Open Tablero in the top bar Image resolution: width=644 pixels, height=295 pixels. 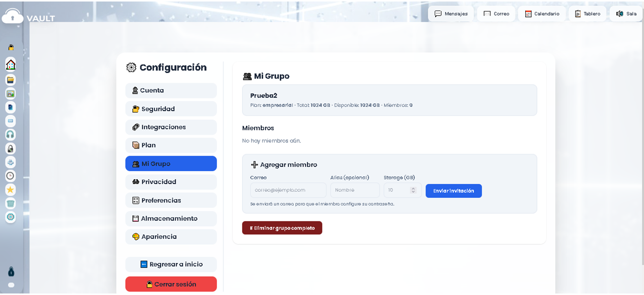587,14
